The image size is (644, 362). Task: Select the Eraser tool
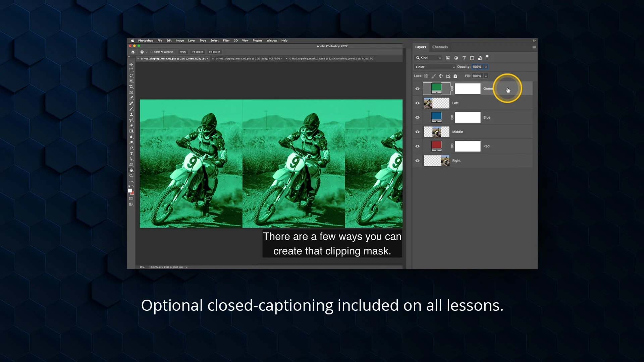point(131,126)
